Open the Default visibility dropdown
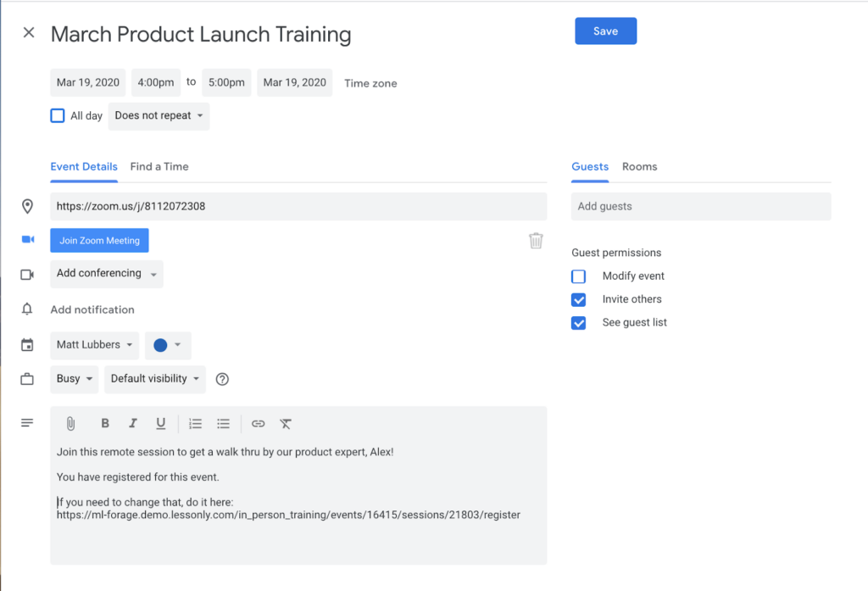This screenshot has width=868, height=591. (155, 379)
